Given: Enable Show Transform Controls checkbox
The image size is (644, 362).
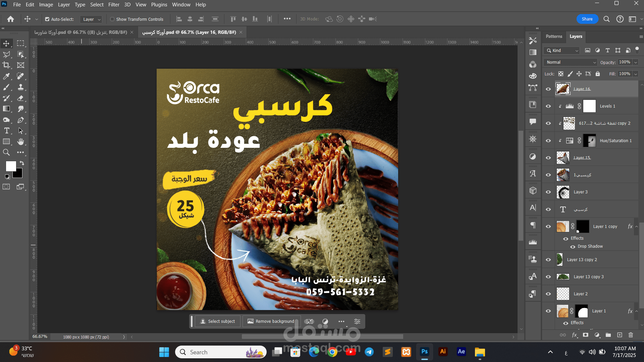Looking at the screenshot, I should [112, 19].
